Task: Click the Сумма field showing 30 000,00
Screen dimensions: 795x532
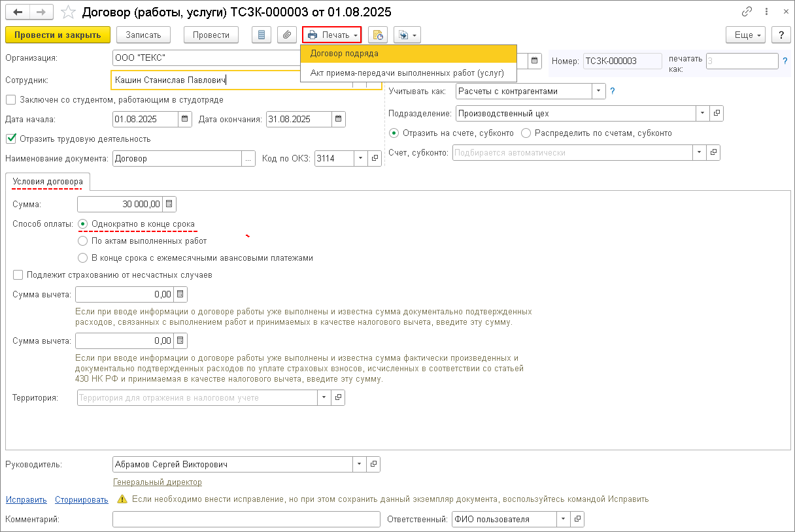Action: point(120,204)
